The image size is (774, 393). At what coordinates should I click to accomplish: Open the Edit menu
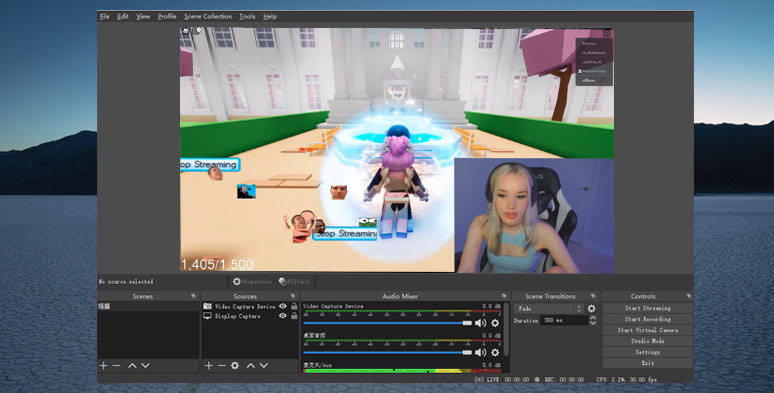pyautogui.click(x=123, y=16)
